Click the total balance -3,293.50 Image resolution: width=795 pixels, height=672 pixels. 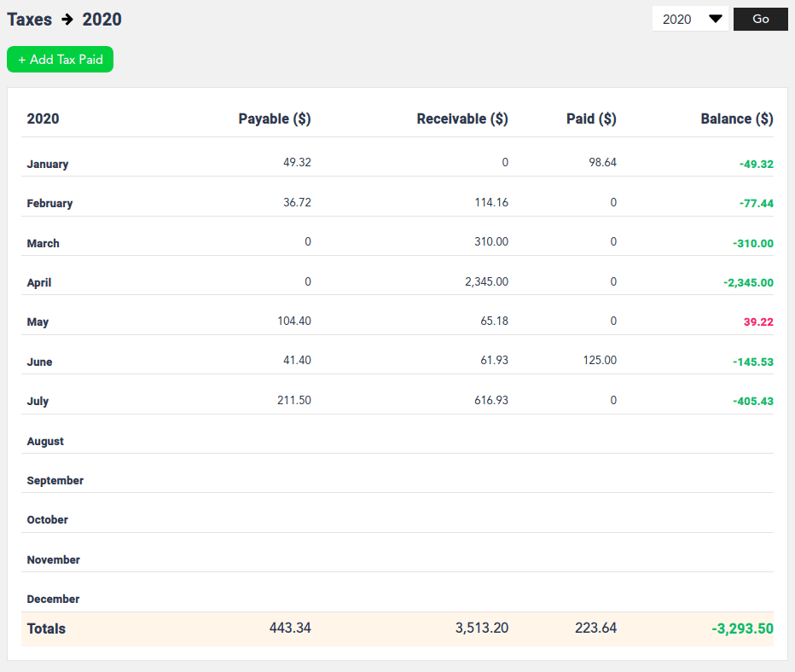point(741,629)
